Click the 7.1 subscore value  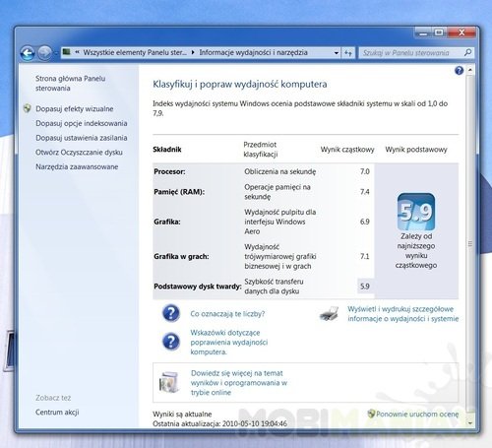tap(365, 256)
